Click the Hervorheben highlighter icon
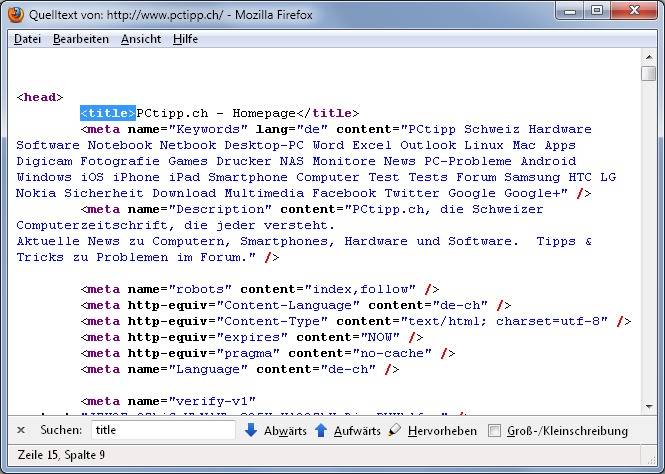The height and width of the screenshot is (474, 665). pyautogui.click(x=395, y=430)
